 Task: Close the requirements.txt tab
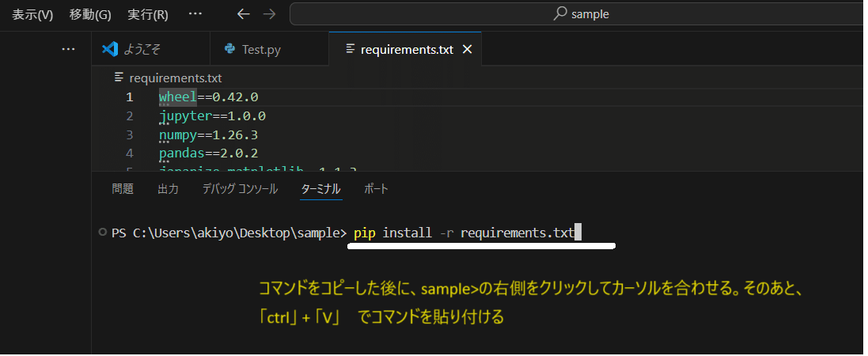pos(467,49)
